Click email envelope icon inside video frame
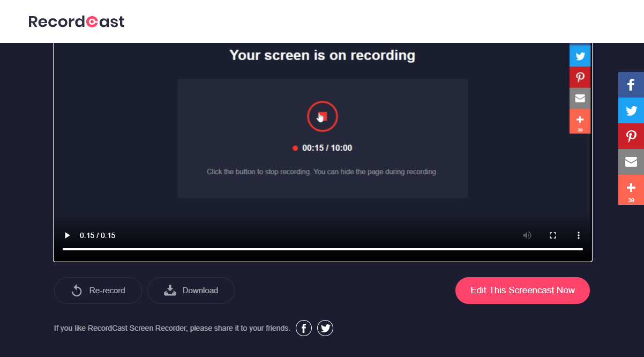The image size is (644, 357). click(580, 99)
